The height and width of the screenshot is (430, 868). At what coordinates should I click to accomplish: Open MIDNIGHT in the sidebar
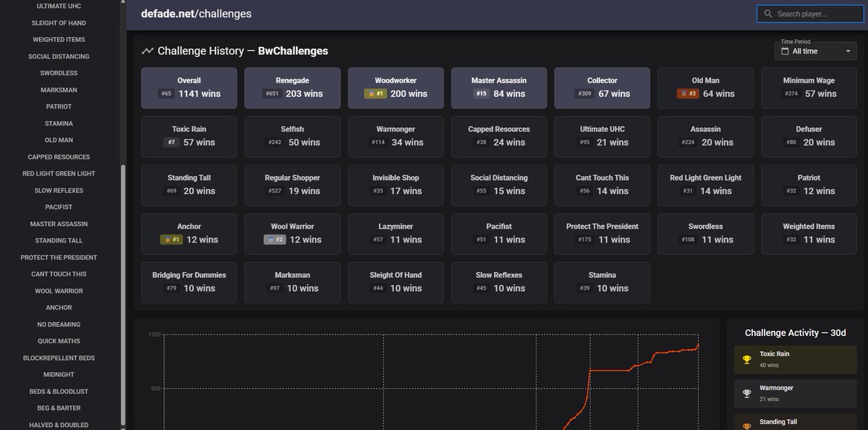tap(59, 375)
